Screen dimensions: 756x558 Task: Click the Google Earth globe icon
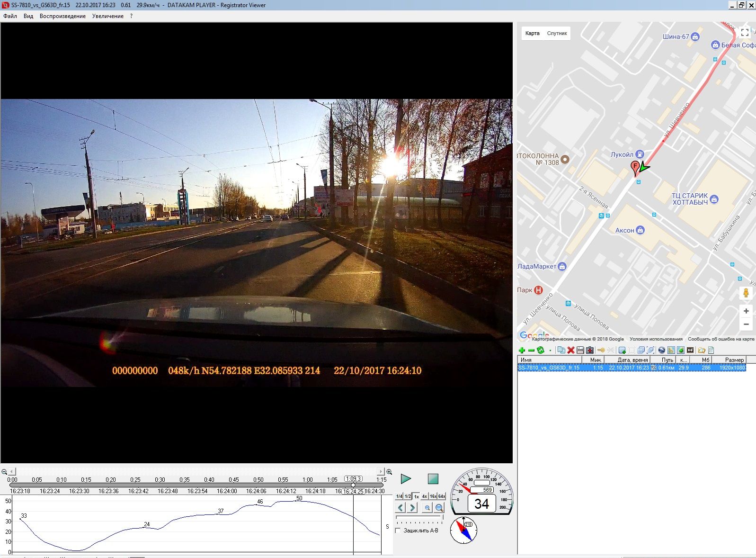(x=662, y=351)
